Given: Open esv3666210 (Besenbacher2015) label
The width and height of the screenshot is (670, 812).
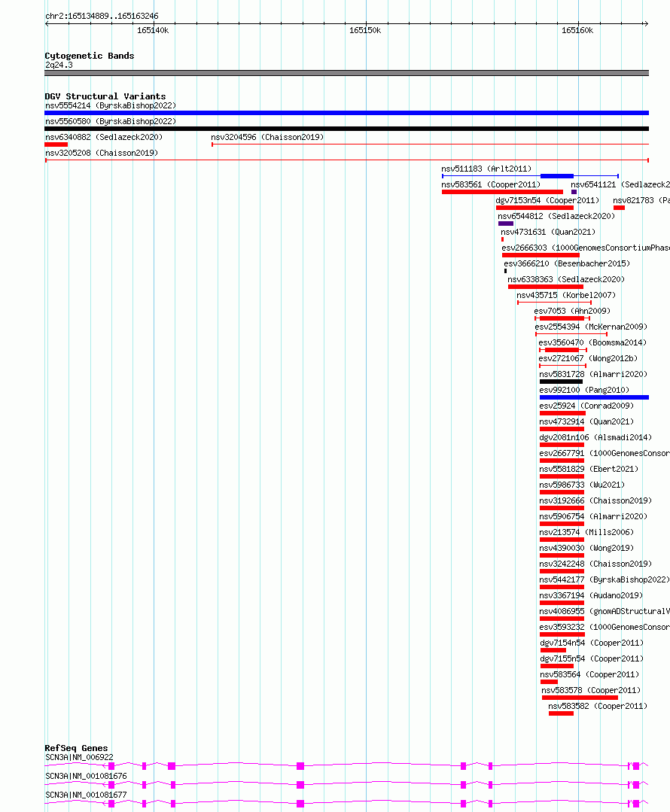Looking at the screenshot, I should pyautogui.click(x=567, y=263).
